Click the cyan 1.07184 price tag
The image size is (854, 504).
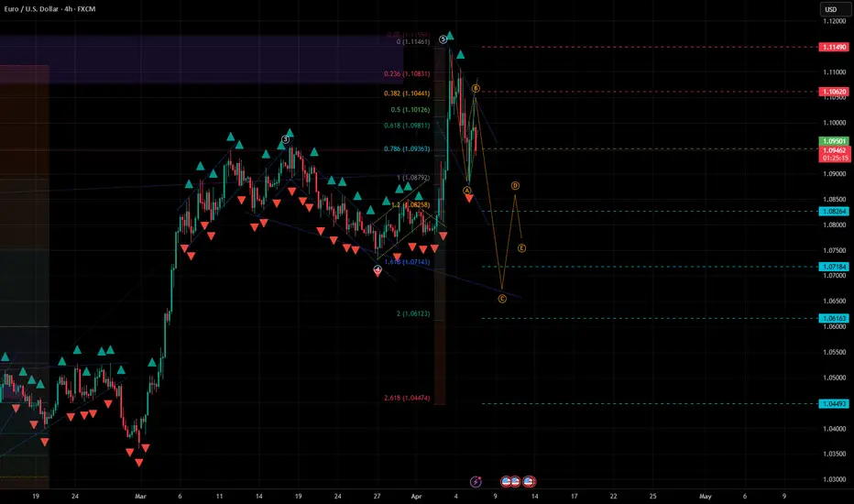point(835,267)
